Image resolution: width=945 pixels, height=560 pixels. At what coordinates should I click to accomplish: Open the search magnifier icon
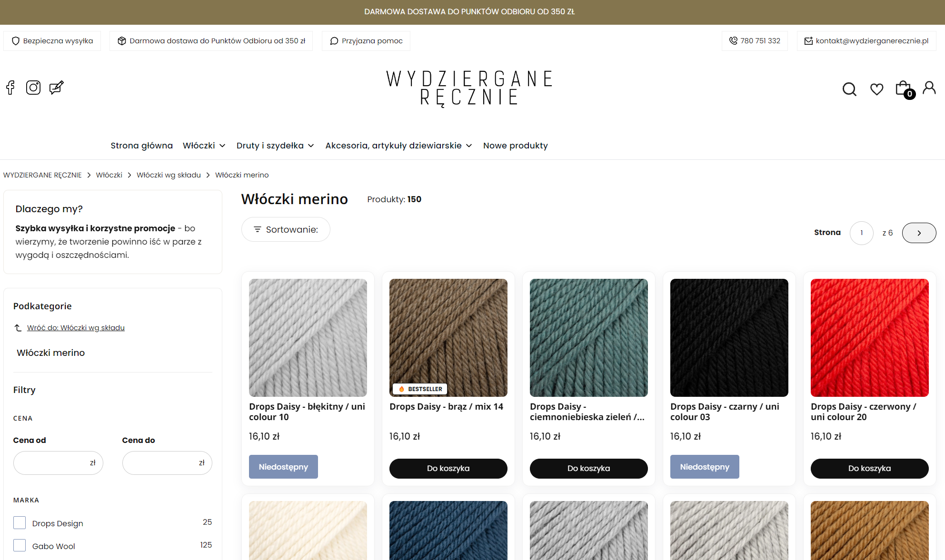coord(849,89)
